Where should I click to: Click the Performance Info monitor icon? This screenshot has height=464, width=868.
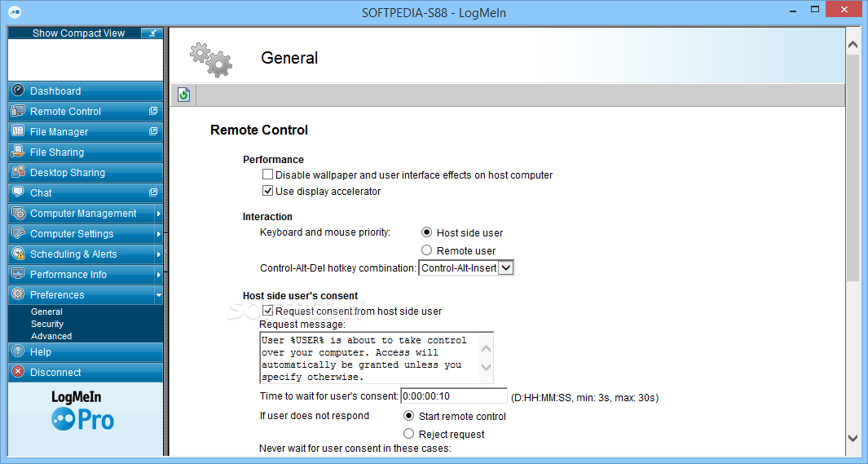pyautogui.click(x=18, y=274)
